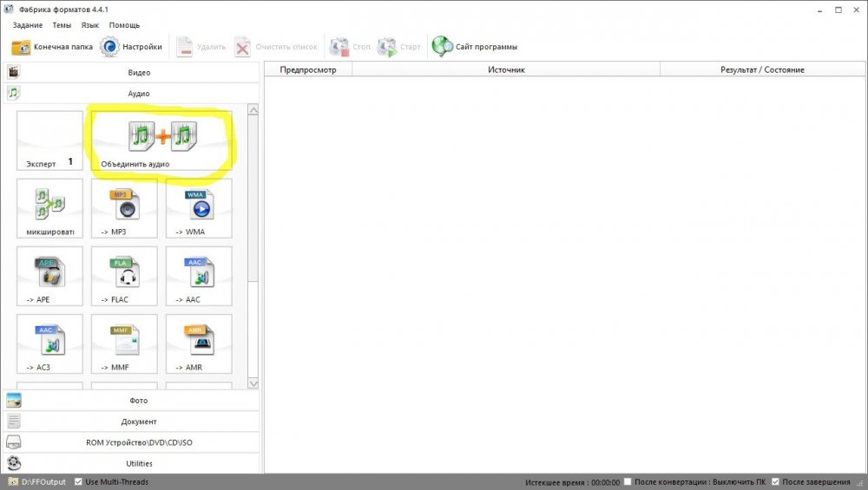Viewport: 868px width, 490px height.
Task: Pick the -> AMR conversion icon
Action: [x=199, y=343]
